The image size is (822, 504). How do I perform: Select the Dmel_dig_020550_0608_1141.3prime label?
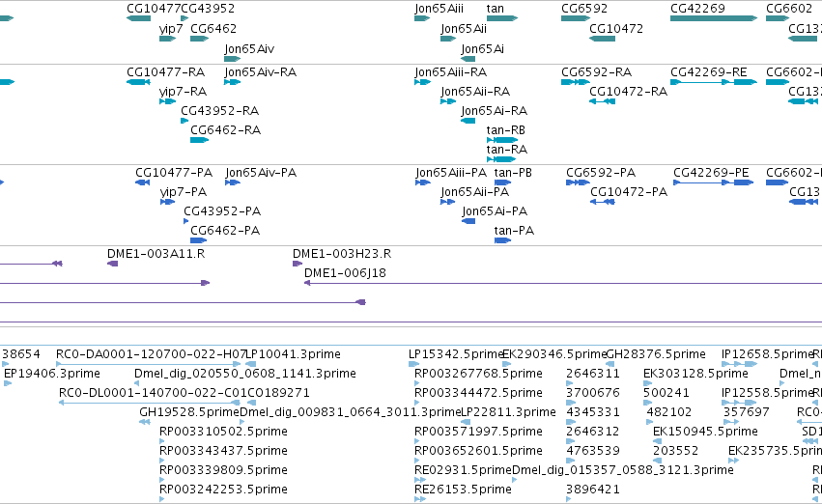245,374
